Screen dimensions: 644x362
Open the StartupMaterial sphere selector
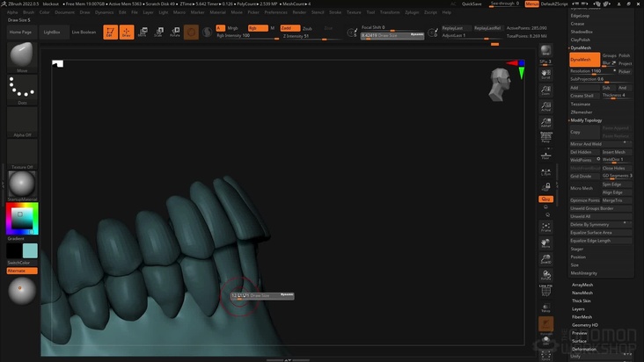pos(22,184)
